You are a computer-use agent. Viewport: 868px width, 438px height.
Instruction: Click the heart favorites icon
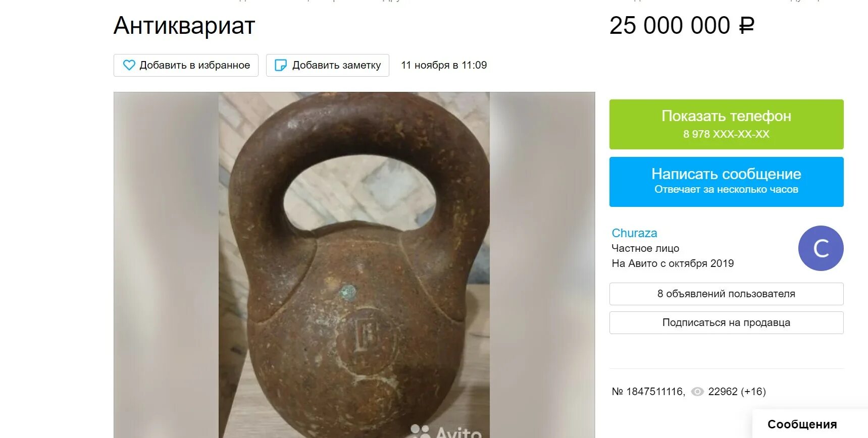point(129,65)
